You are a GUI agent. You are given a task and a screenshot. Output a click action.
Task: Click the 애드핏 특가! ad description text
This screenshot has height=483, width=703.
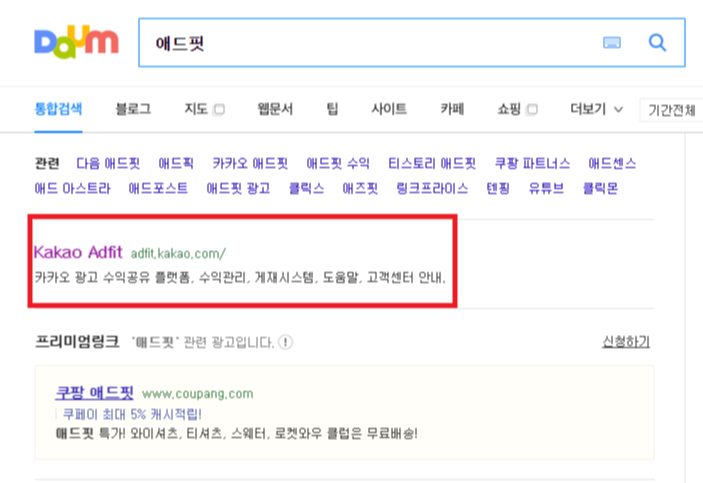[x=237, y=434]
